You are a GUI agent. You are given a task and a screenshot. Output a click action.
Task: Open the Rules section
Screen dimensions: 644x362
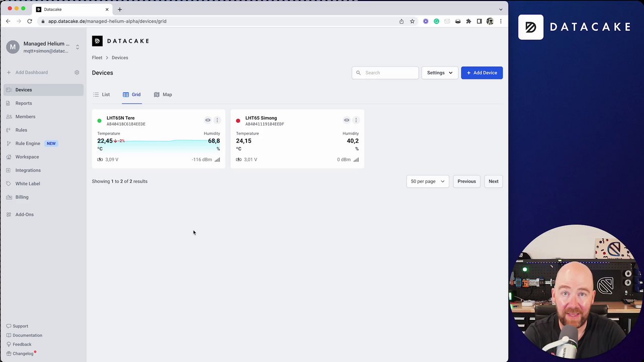(21, 130)
